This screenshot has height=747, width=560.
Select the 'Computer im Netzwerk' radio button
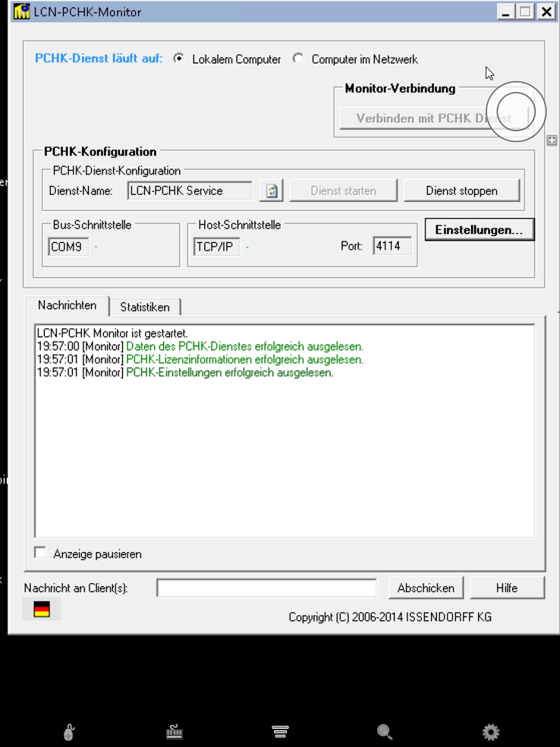point(298,58)
